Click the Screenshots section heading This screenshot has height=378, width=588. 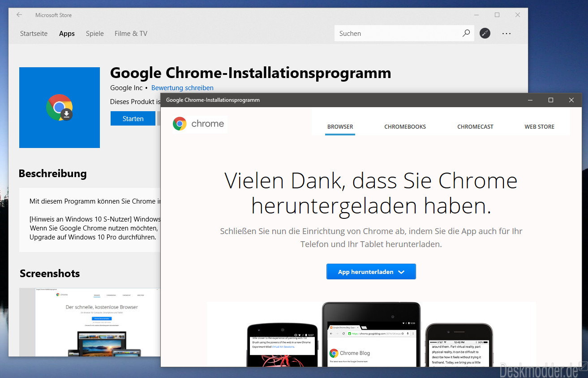point(50,274)
